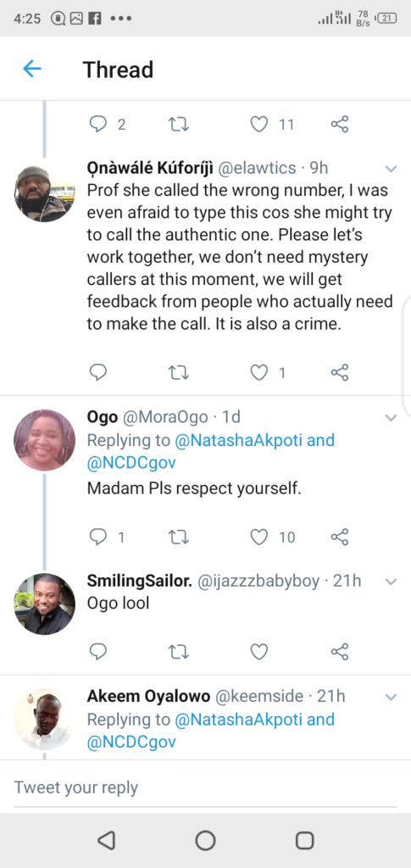411x868 pixels.
Task: Open recent apps with square button
Action: tap(305, 840)
